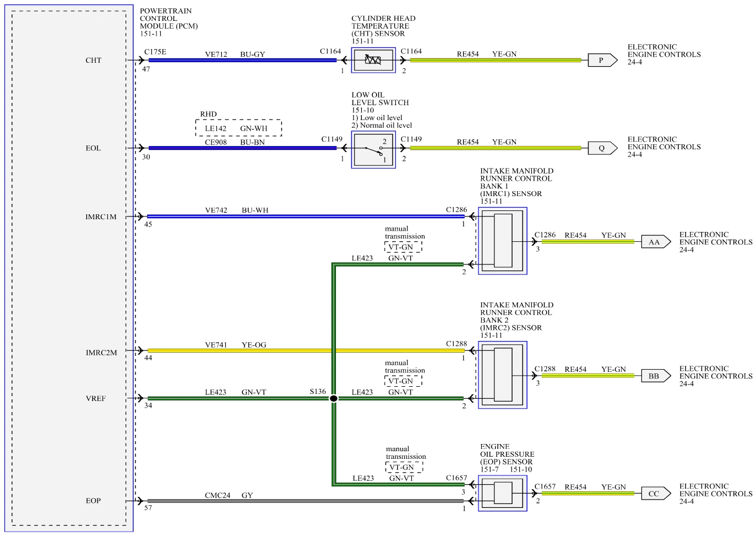Click the YE-OG wire color code
The width and height of the screenshot is (756, 536).
click(x=254, y=345)
